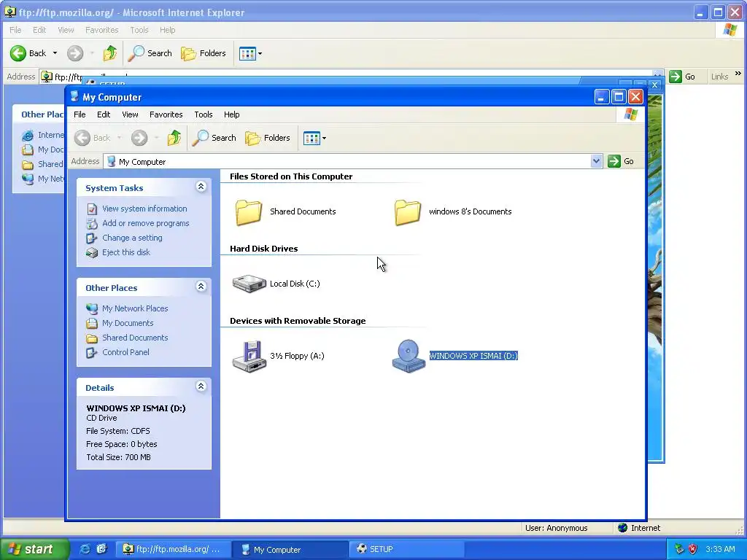This screenshot has width=747, height=560.
Task: Open Favorites menu in Internet Explorer
Action: [x=101, y=30]
